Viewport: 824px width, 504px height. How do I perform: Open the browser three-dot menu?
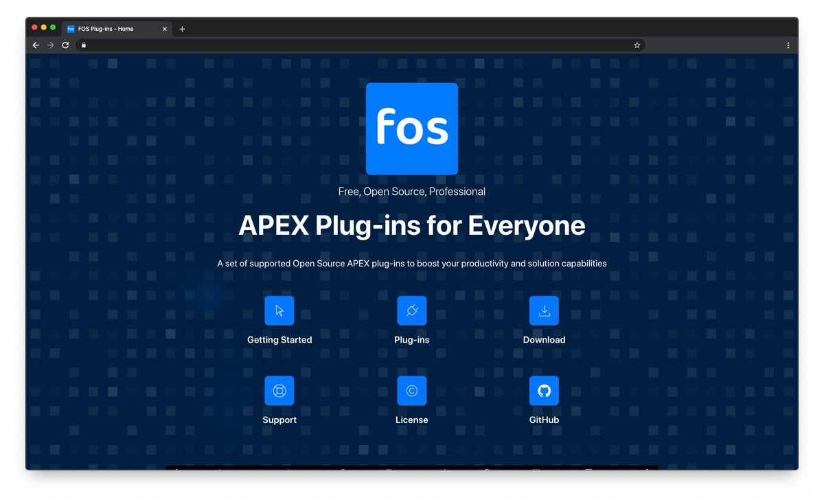point(788,45)
